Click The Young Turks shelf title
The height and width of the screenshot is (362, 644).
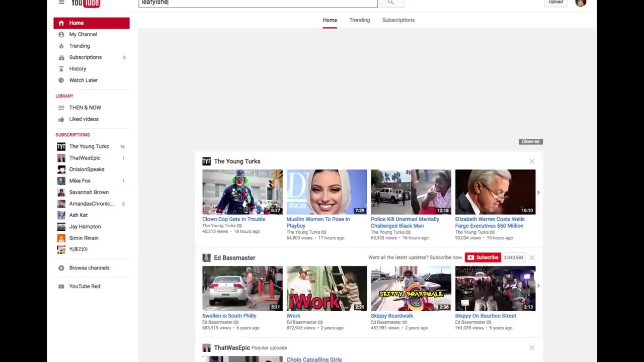point(237,161)
